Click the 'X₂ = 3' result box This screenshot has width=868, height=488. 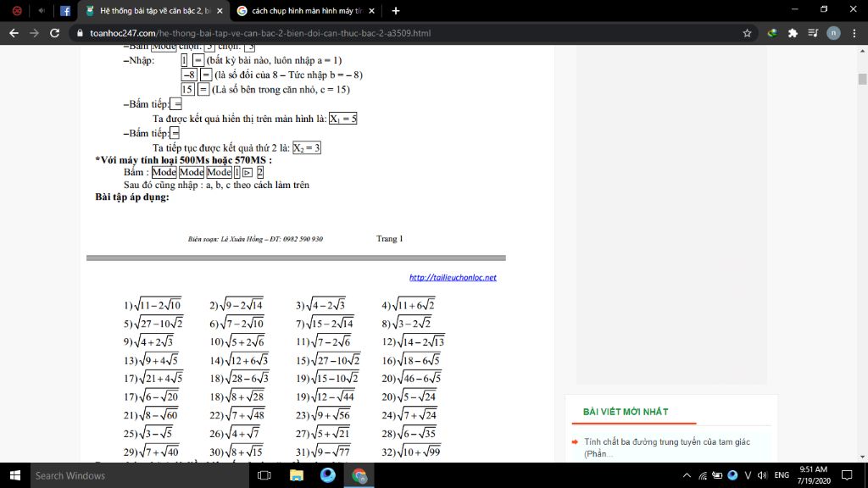[307, 147]
